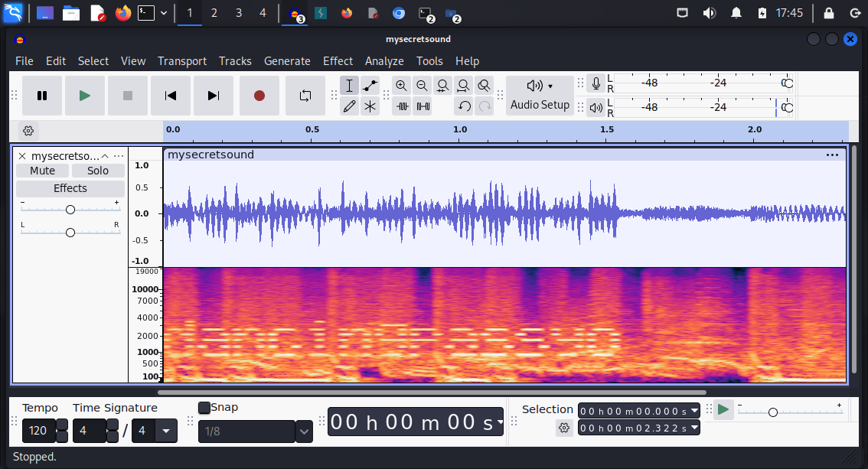Screen dimensions: 868x469
Task: Select the Draw pencil tool
Action: click(x=349, y=106)
